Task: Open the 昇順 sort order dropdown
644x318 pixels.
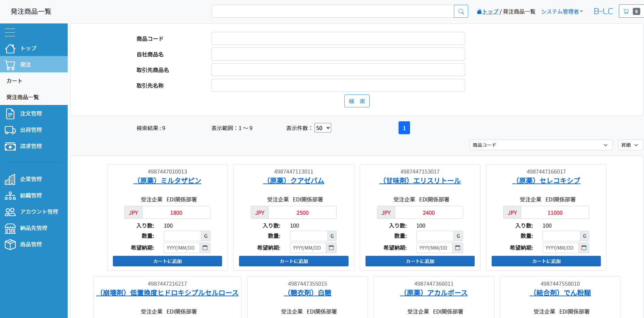Action: (x=630, y=145)
